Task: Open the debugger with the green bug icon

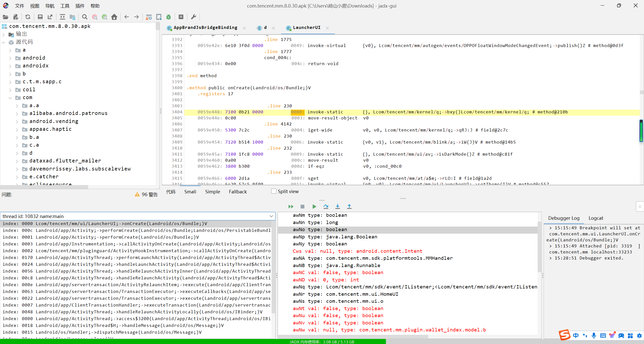Action: (169, 17)
